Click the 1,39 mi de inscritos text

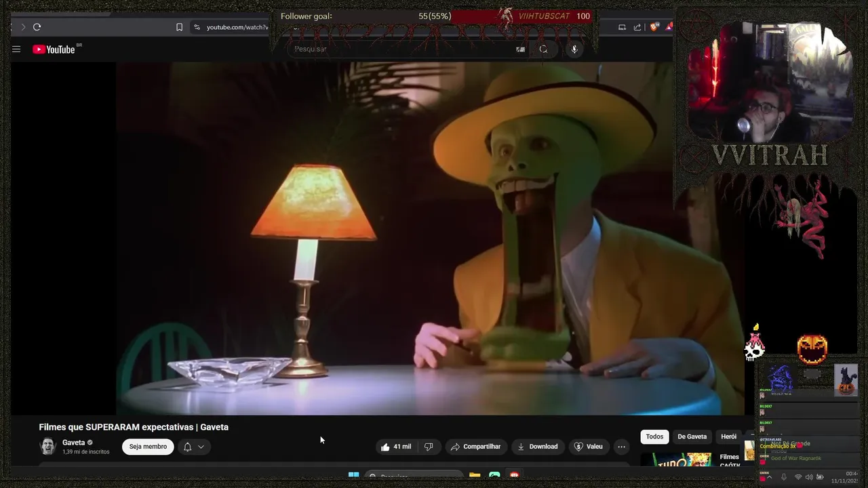[x=85, y=451]
